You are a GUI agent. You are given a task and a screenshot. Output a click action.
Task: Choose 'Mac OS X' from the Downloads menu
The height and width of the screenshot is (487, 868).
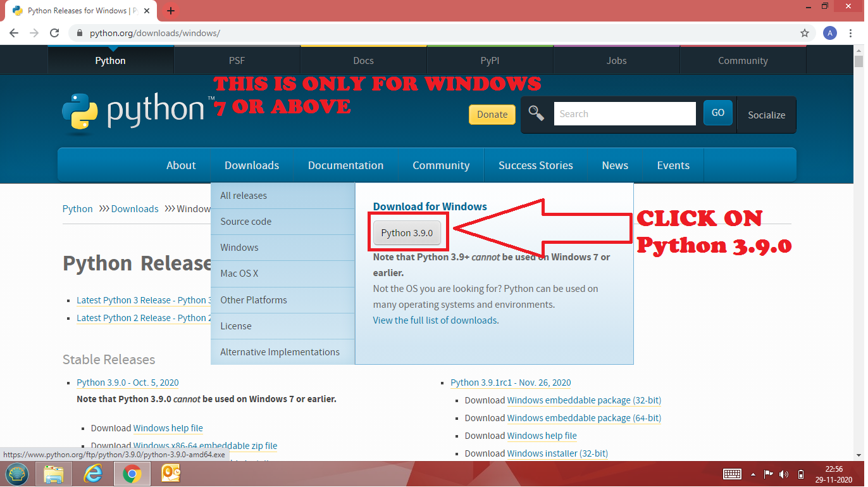pos(238,273)
